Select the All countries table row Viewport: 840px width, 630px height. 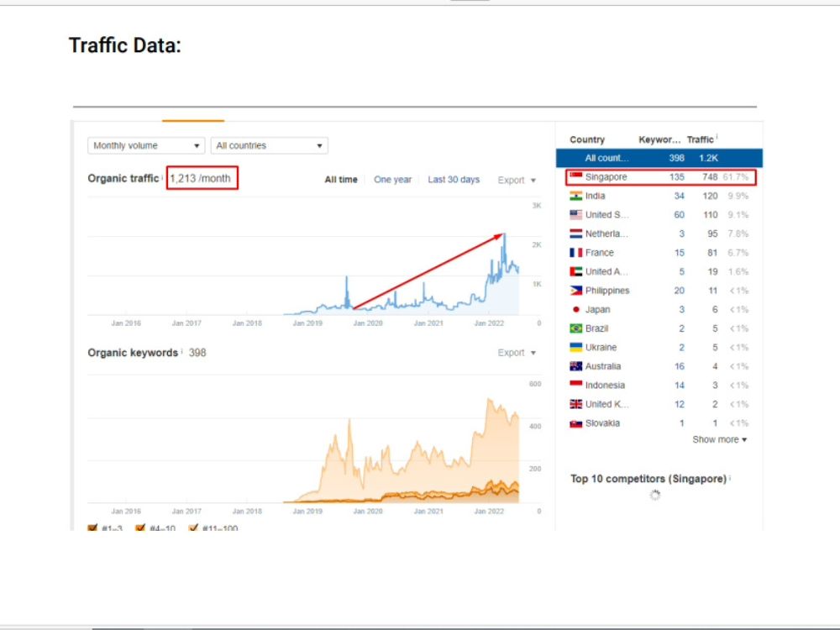(659, 158)
